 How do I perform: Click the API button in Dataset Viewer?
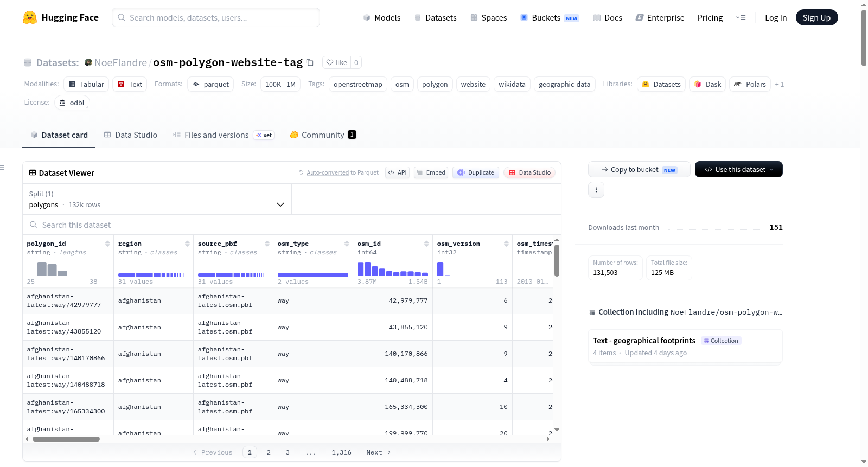coord(397,172)
